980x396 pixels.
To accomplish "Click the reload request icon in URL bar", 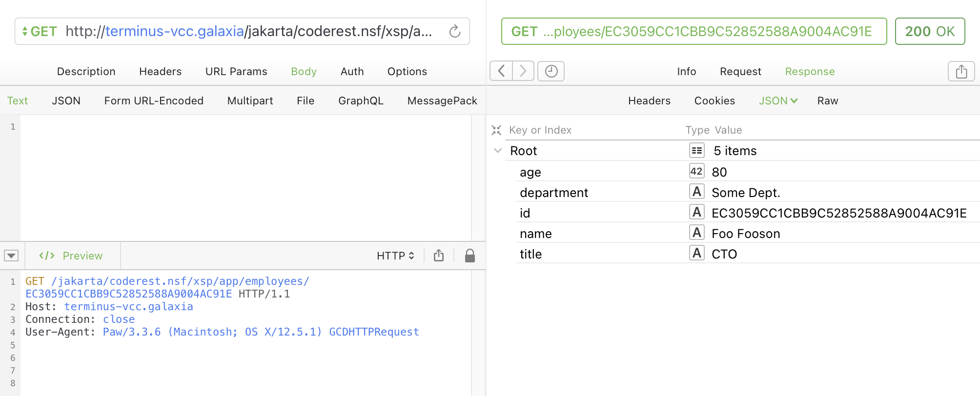I will tap(454, 32).
